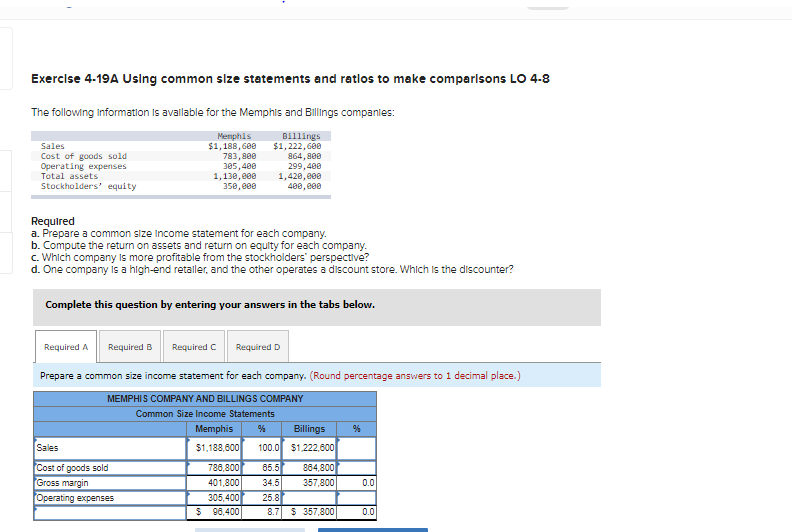Click the Common Size Income Statements subtitle
Image resolution: width=792 pixels, height=532 pixels.
(x=205, y=414)
